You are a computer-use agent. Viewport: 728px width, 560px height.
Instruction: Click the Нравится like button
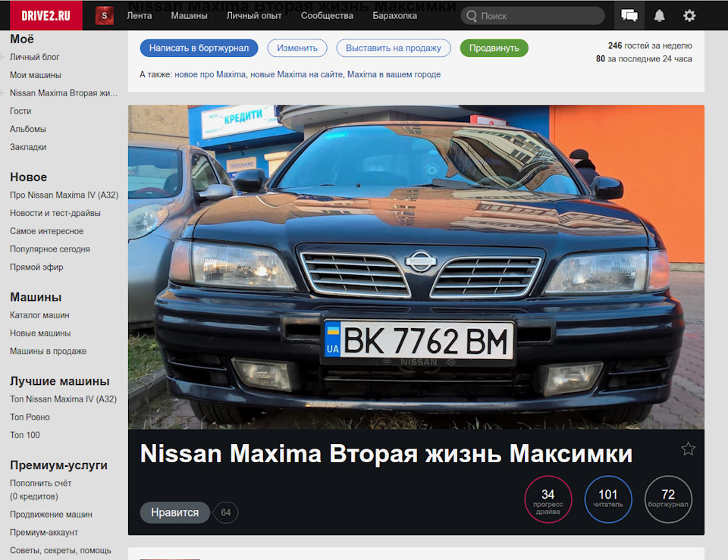(x=174, y=512)
